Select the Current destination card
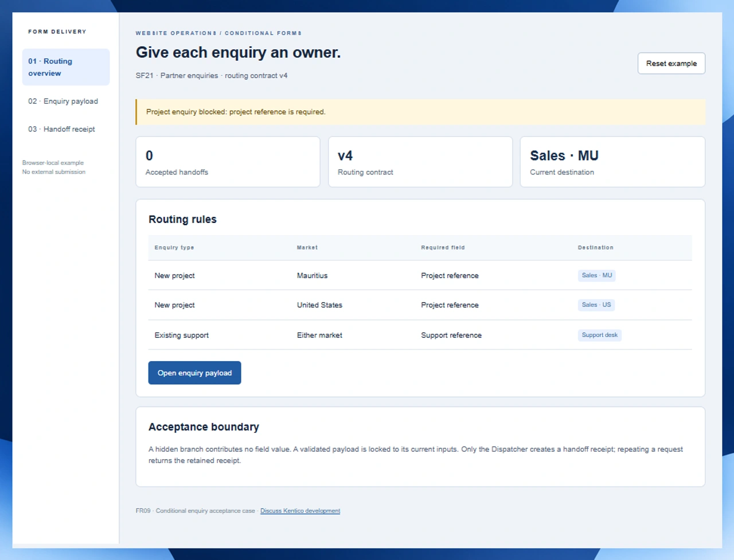The height and width of the screenshot is (560, 734). pos(612,162)
